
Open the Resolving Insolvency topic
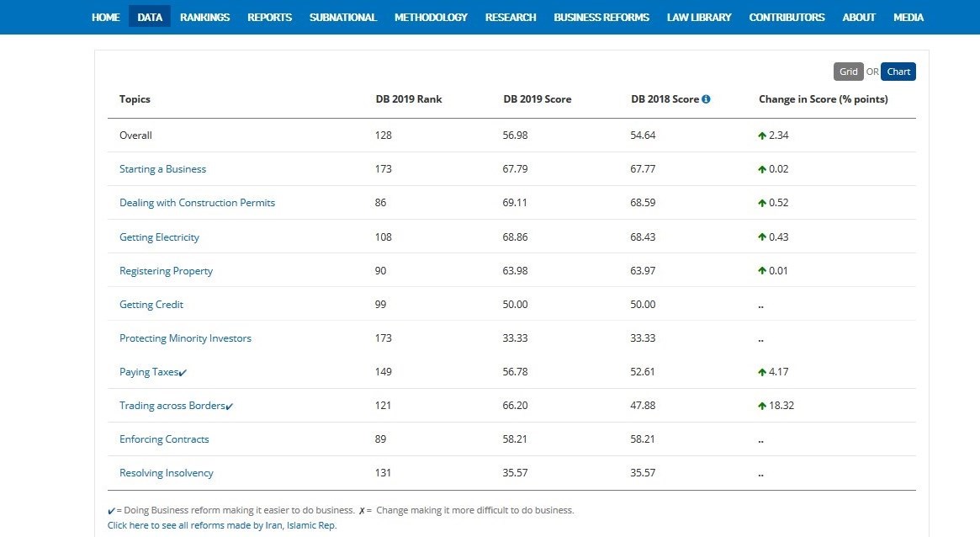point(166,473)
